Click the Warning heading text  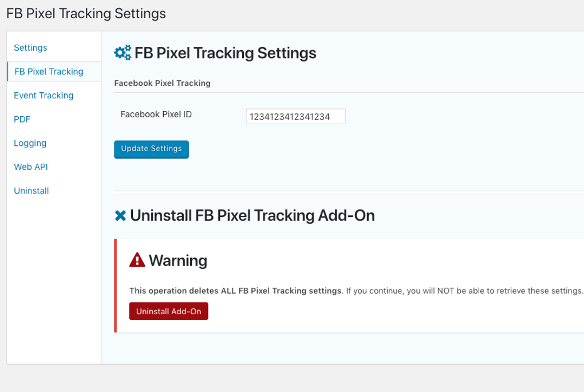point(177,260)
